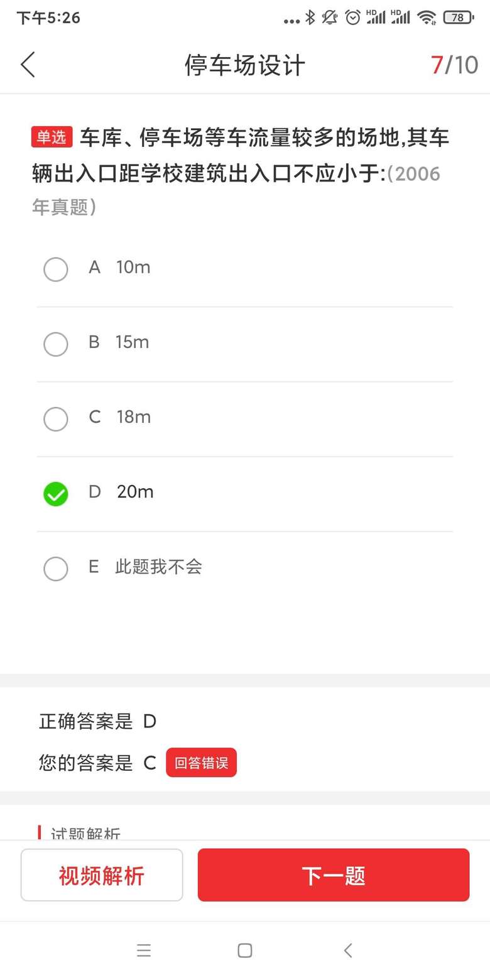Tap the 单选 question type tag

pos(52,138)
